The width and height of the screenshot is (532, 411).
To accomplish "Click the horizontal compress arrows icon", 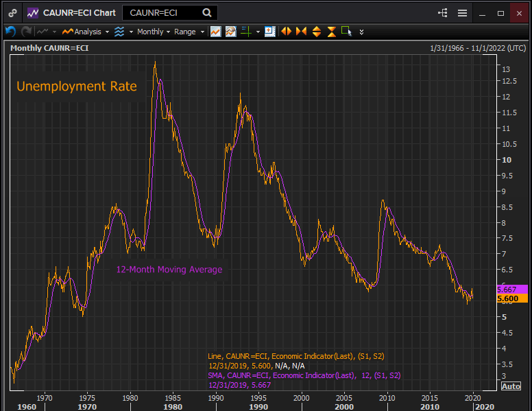I will [301, 32].
